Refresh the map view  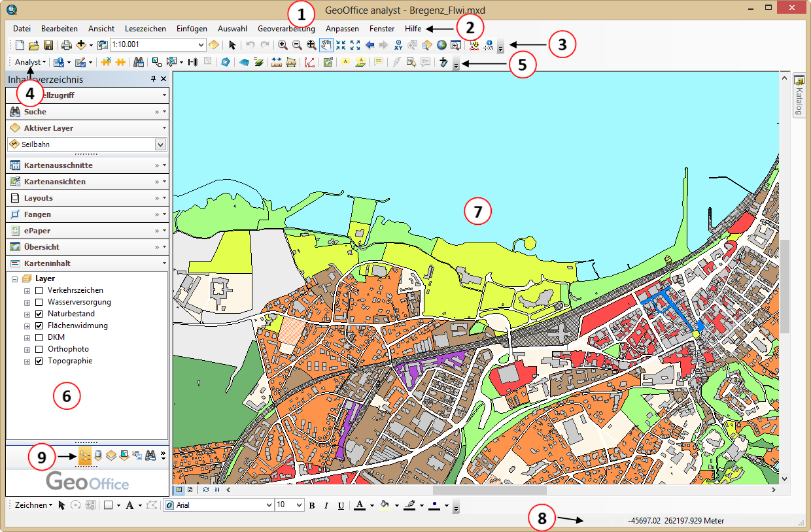(x=206, y=489)
